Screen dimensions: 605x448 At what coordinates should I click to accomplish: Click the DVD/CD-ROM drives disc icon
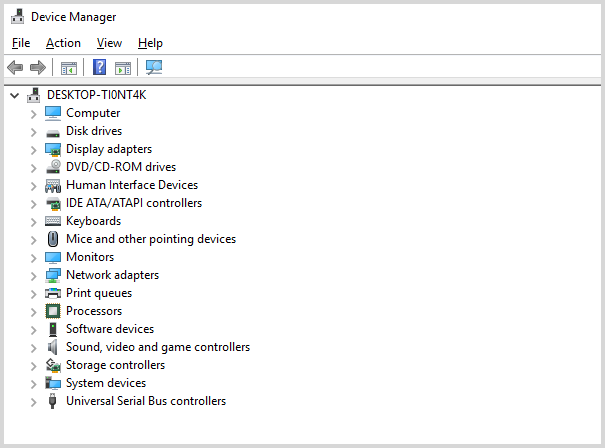(x=53, y=167)
